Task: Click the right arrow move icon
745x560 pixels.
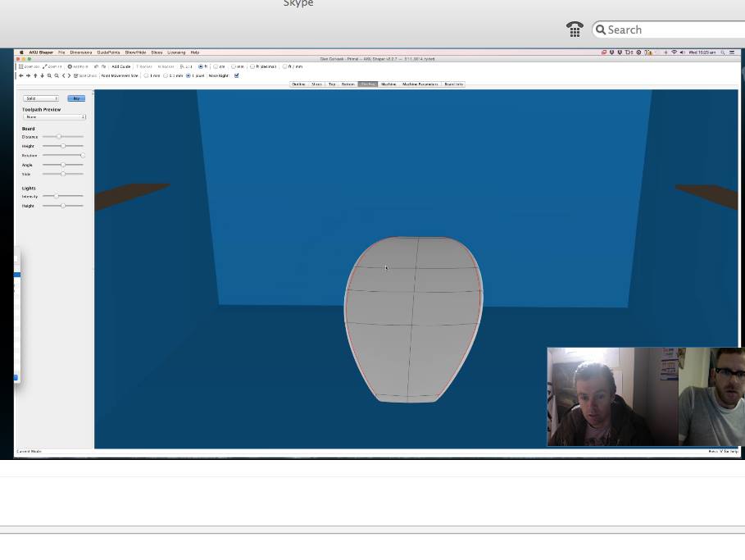Action: point(28,75)
